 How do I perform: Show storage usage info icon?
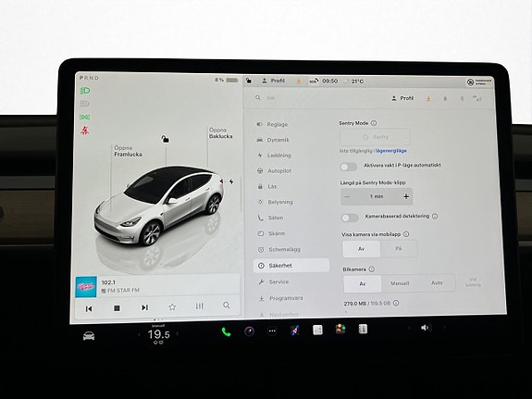pyautogui.click(x=396, y=303)
